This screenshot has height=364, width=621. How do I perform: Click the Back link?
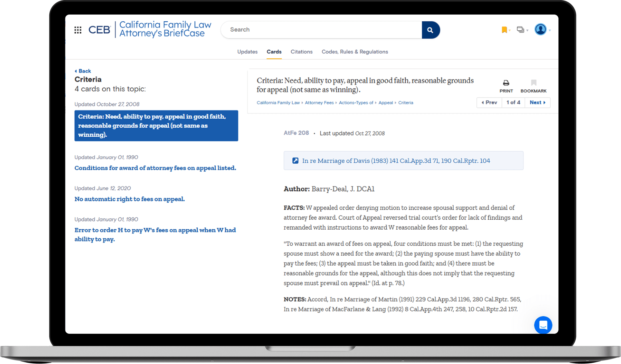click(x=83, y=71)
